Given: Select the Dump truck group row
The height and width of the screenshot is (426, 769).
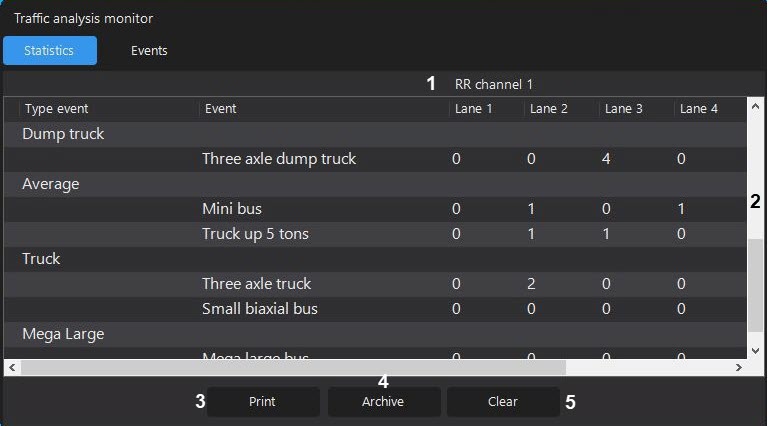Looking at the screenshot, I should 63,134.
